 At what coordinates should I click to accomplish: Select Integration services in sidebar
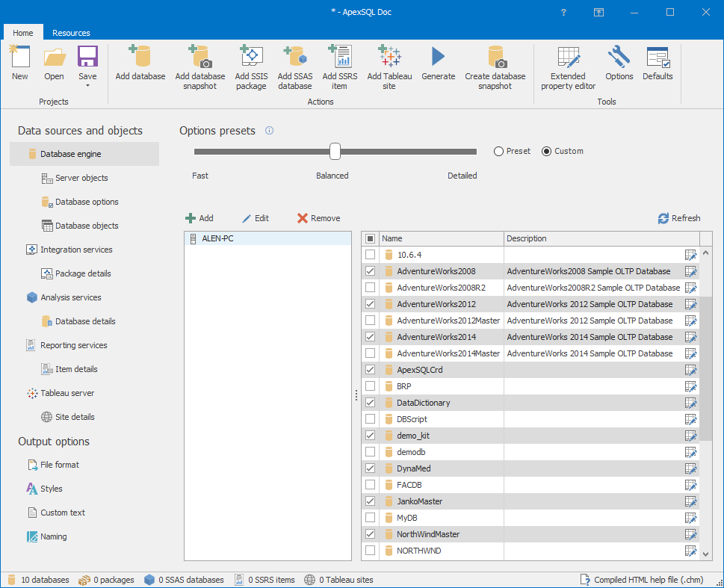coord(69,250)
